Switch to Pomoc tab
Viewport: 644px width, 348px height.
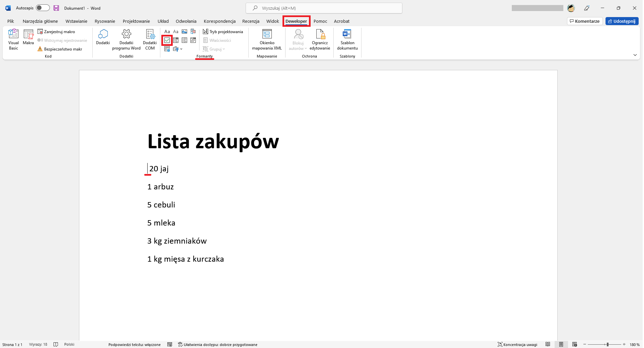click(x=320, y=21)
